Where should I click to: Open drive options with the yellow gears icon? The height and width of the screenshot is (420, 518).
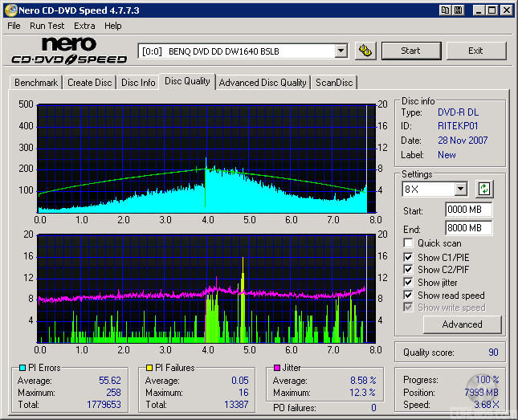pos(365,51)
